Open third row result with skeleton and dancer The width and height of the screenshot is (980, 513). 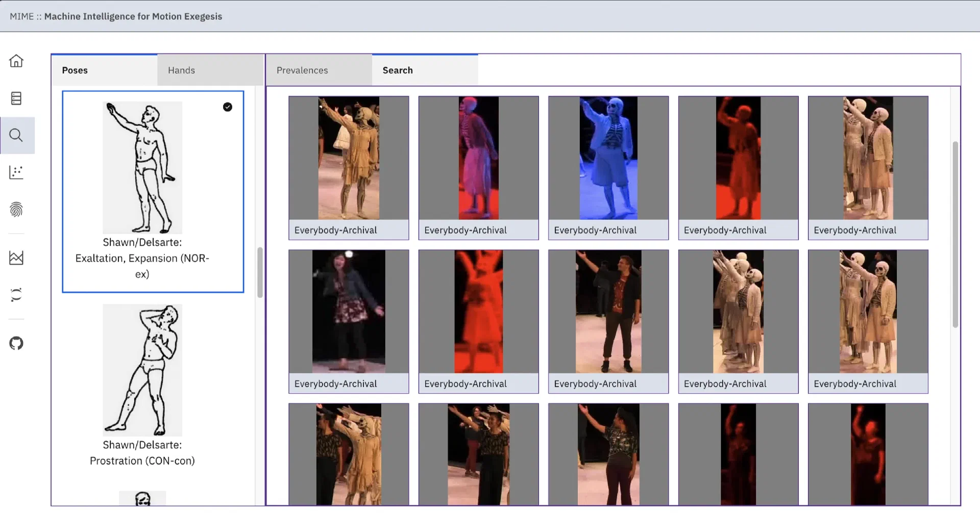pos(349,454)
